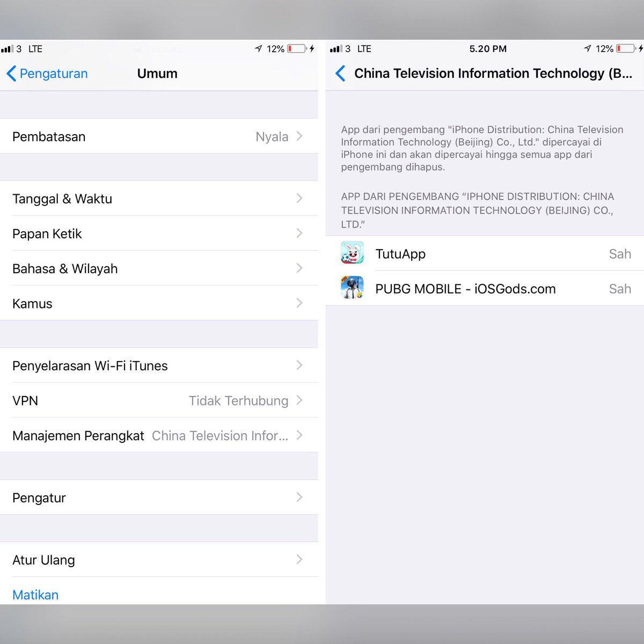Open VPN settings via its chevron
This screenshot has width=644, height=644.
tap(299, 400)
